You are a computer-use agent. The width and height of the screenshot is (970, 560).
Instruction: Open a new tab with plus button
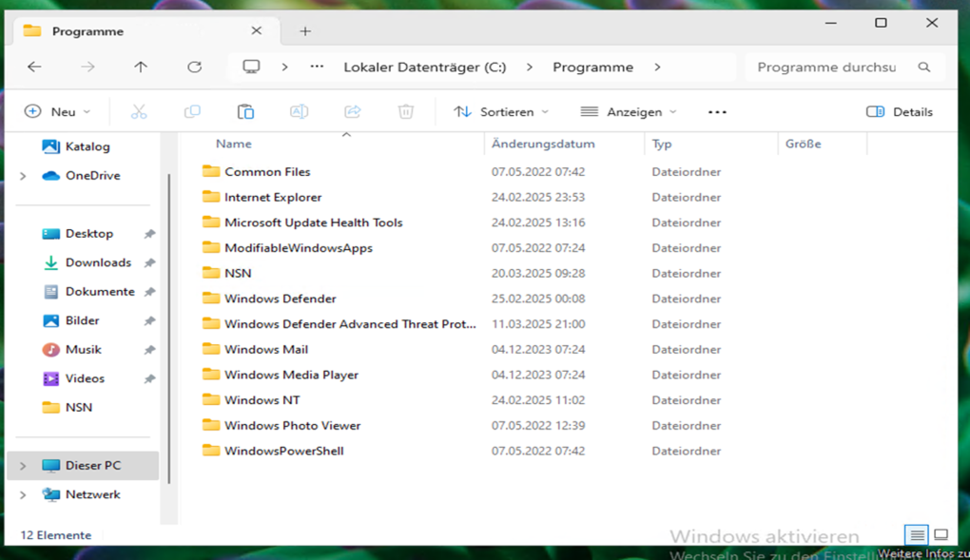pos(305,31)
